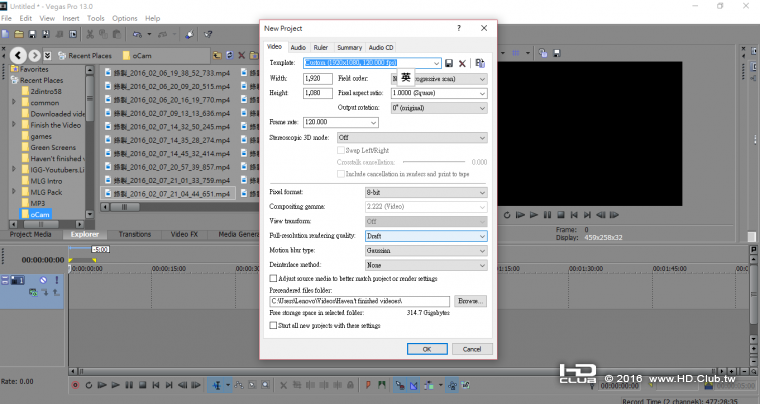The height and width of the screenshot is (404, 760).
Task: Click the Browse button for prerendered folder
Action: tap(470, 300)
